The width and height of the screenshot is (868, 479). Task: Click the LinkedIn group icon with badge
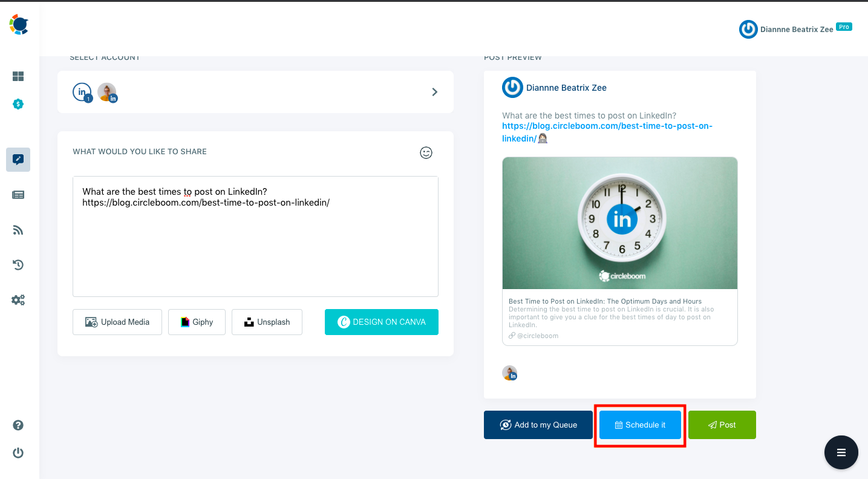[x=82, y=93]
